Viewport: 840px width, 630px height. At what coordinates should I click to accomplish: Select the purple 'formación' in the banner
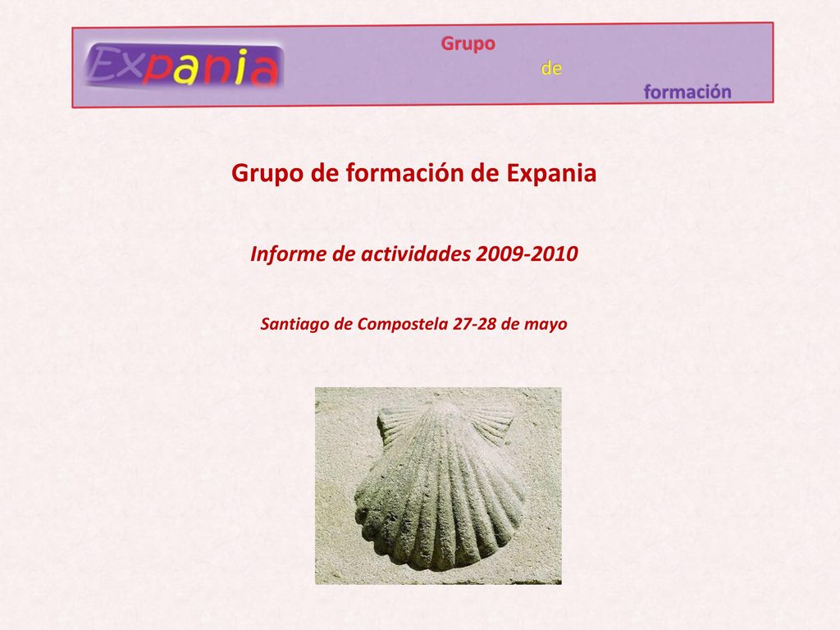687,92
